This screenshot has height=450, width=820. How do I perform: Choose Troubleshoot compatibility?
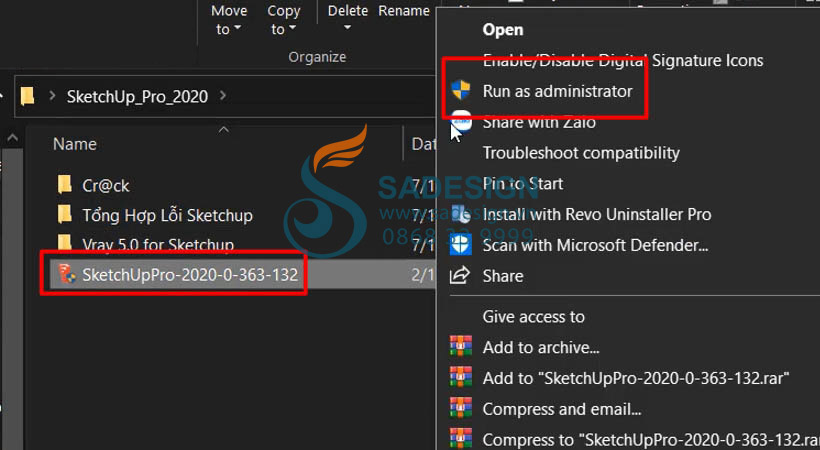click(581, 153)
